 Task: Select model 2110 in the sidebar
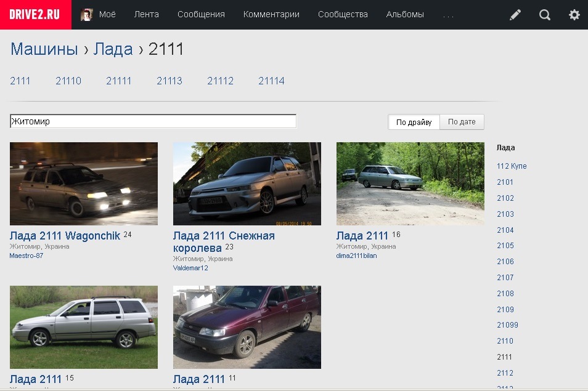(x=505, y=341)
